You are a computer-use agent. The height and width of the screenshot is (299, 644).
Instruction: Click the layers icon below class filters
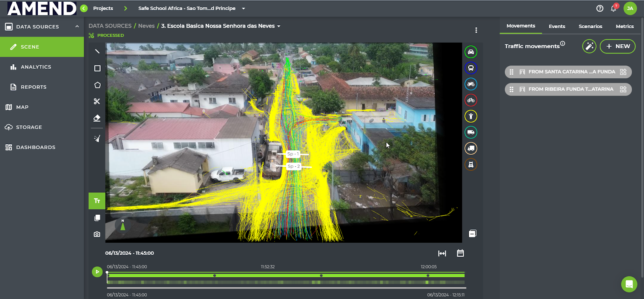[473, 233]
